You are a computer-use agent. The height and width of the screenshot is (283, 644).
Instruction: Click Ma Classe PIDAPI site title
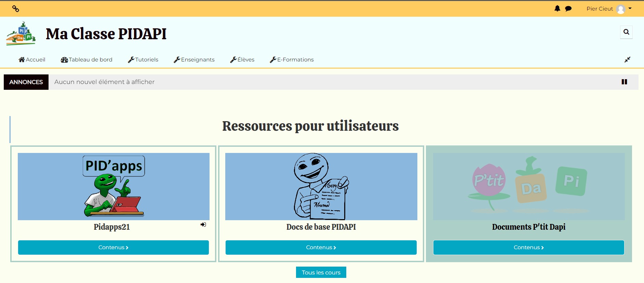[106, 34]
